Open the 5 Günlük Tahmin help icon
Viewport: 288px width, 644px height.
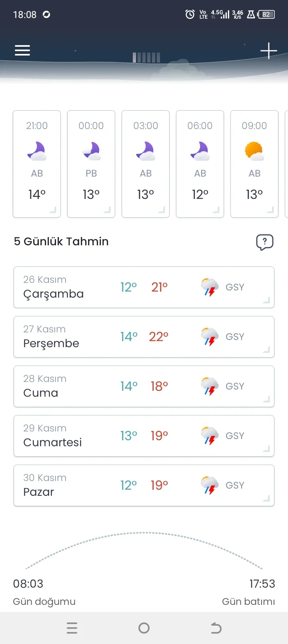(x=264, y=242)
